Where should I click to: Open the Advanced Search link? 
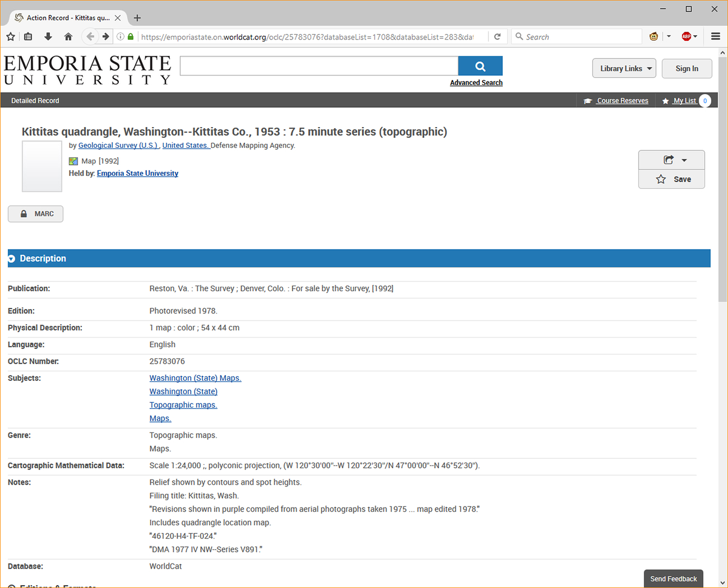[x=476, y=83]
